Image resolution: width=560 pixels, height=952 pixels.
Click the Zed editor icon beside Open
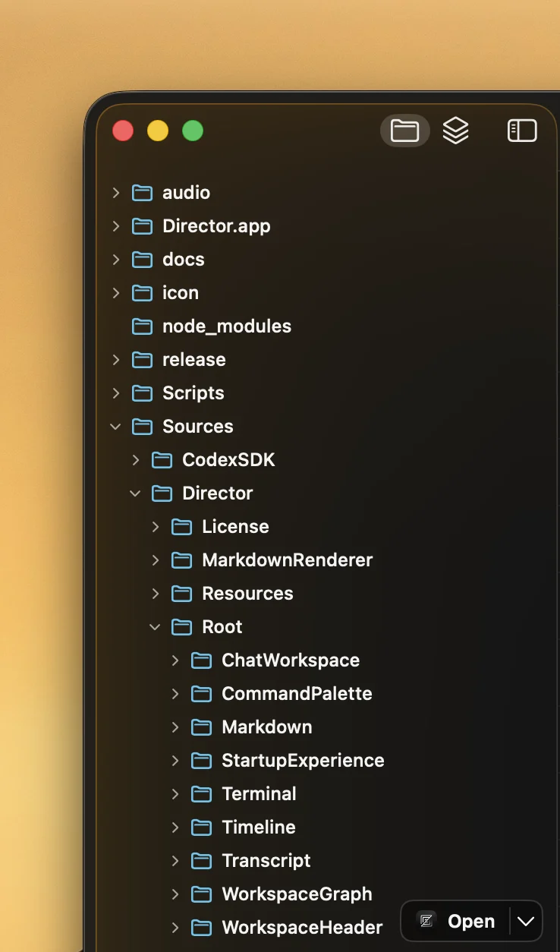[427, 921]
